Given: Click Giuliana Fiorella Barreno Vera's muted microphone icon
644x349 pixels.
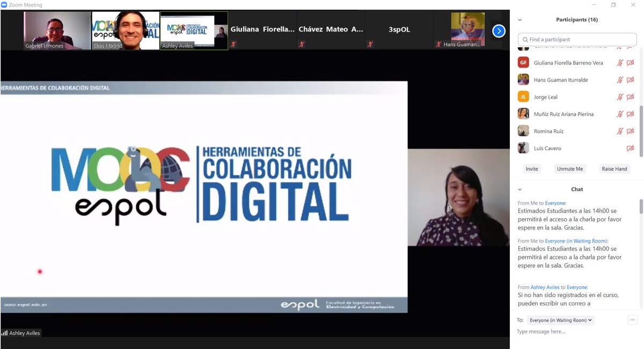Looking at the screenshot, I should coord(620,63).
